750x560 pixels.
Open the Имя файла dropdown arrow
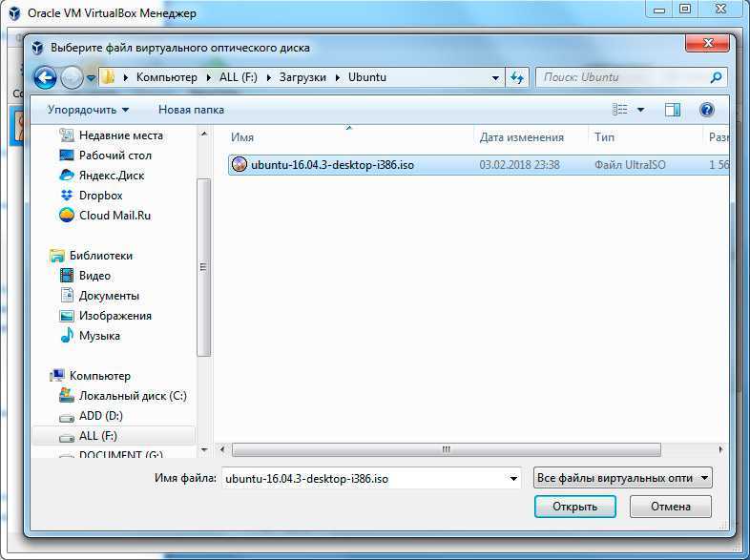click(513, 478)
